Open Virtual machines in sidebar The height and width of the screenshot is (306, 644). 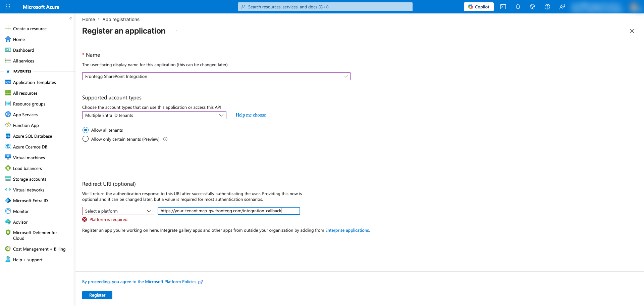29,158
